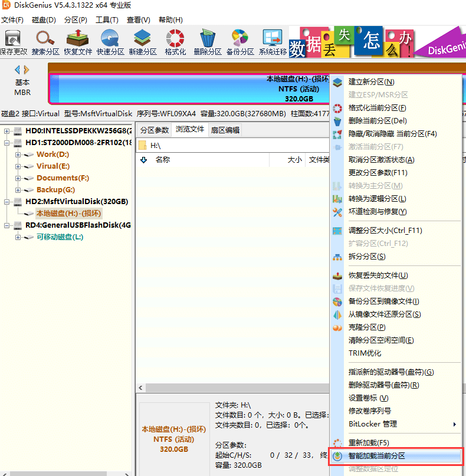Expand the Work(D:) tree node
466x476 pixels.
[x=18, y=155]
